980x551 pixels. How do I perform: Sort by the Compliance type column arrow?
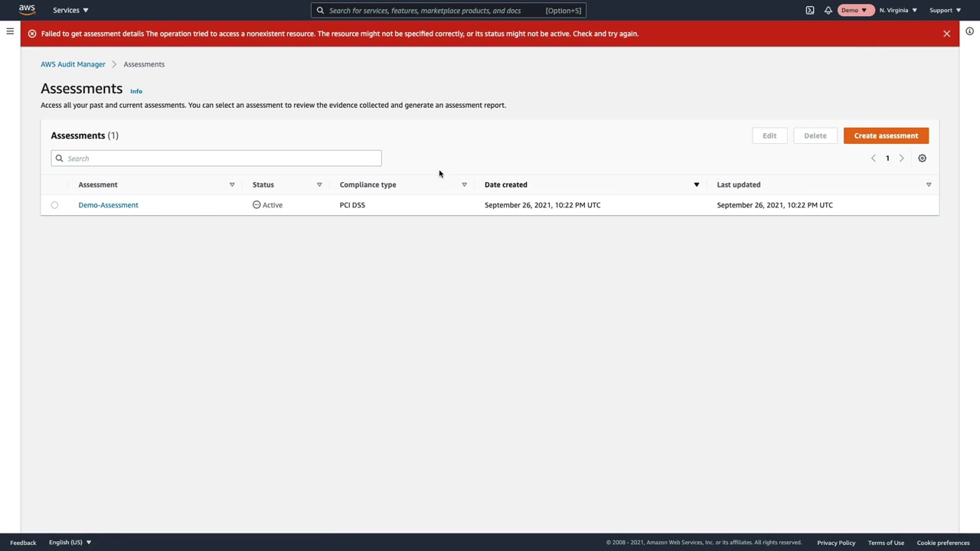[x=464, y=184]
